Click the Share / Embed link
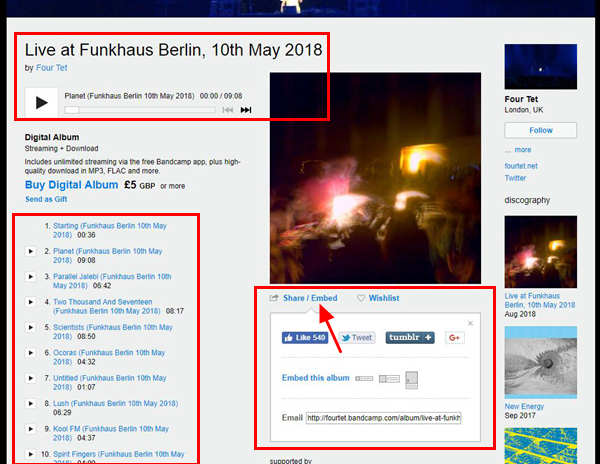This screenshot has width=600, height=464. 310,298
